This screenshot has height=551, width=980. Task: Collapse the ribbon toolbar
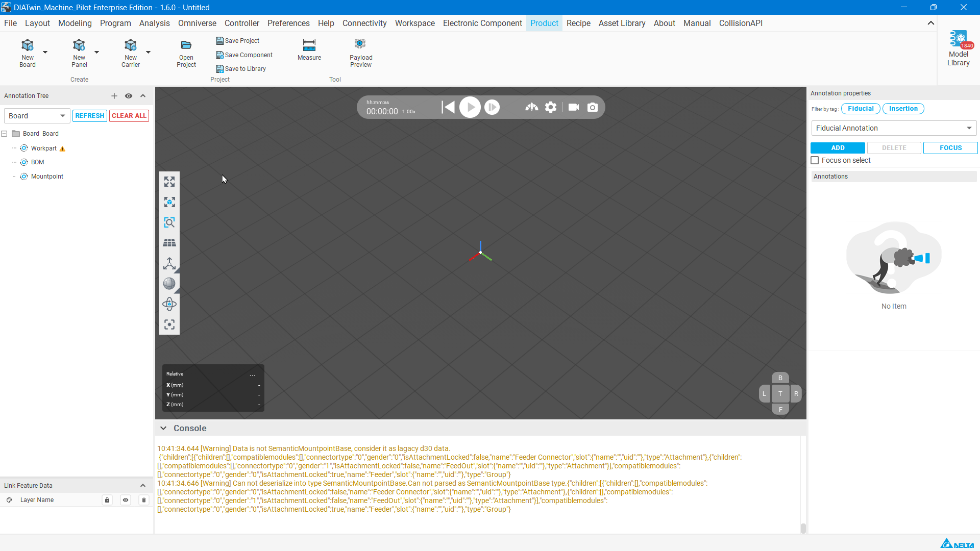point(931,23)
